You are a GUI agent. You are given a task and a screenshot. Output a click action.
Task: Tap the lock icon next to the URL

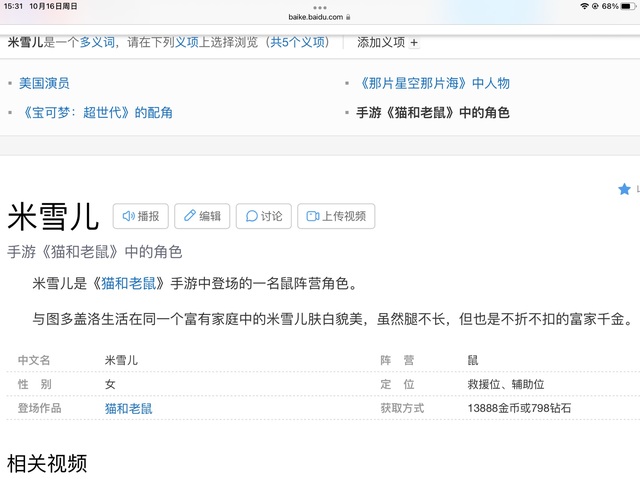pos(348,17)
